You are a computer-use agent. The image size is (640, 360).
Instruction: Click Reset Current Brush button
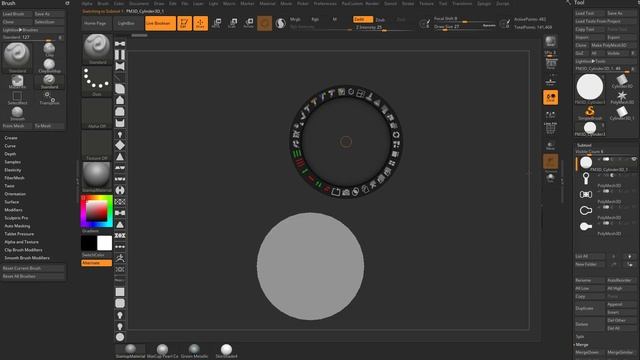pyautogui.click(x=33, y=268)
